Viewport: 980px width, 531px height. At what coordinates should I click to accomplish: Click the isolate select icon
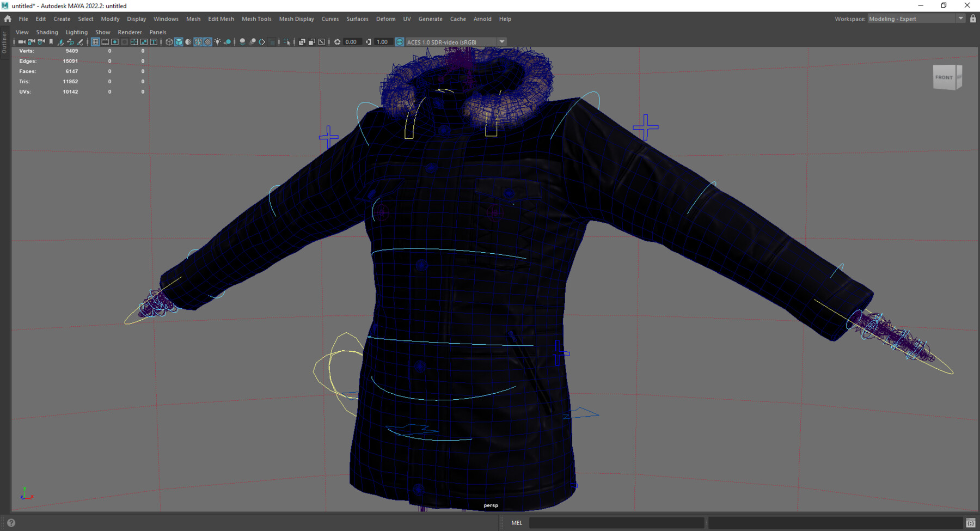[287, 41]
